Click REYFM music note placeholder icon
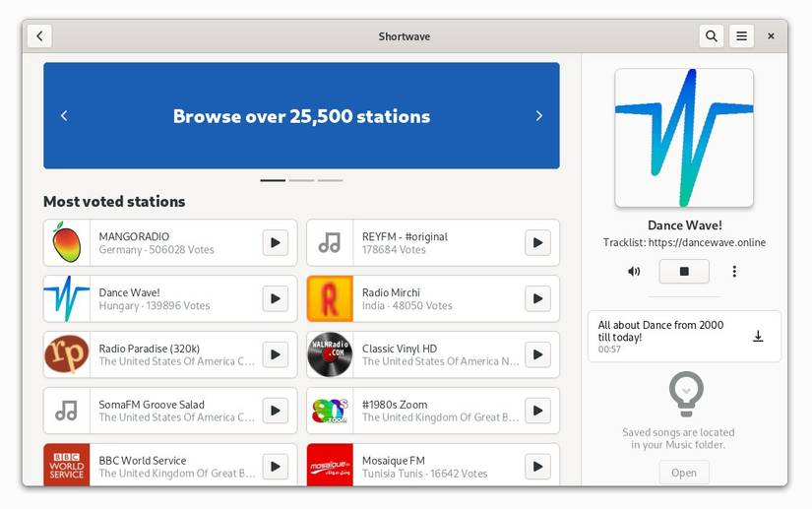This screenshot has height=509, width=812. point(330,243)
